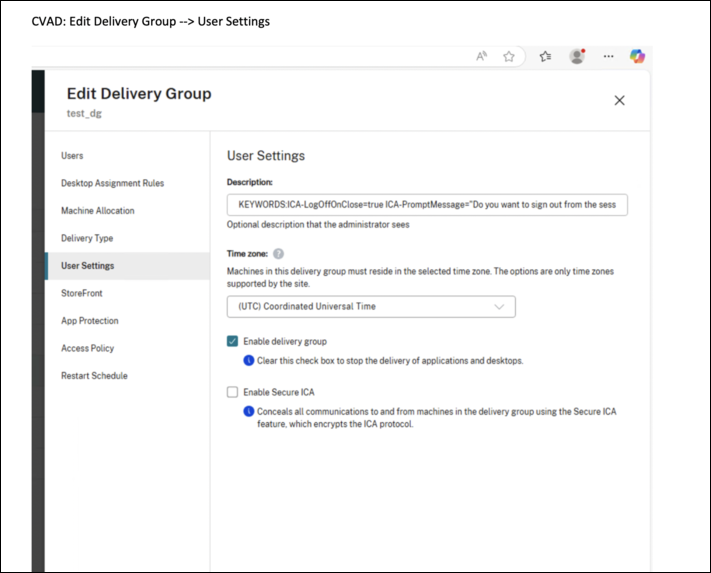The height and width of the screenshot is (573, 711).
Task: Click the Description text field
Action: (x=427, y=204)
